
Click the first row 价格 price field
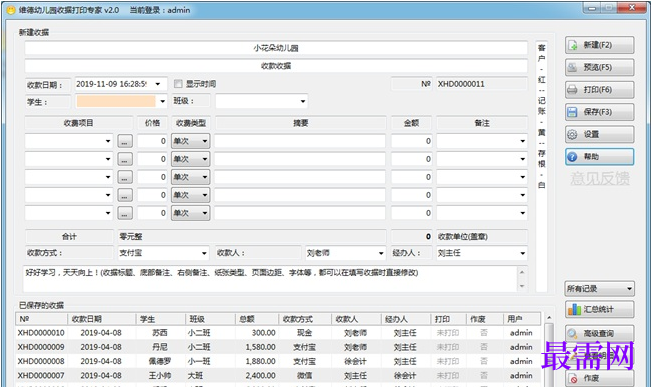click(x=152, y=141)
